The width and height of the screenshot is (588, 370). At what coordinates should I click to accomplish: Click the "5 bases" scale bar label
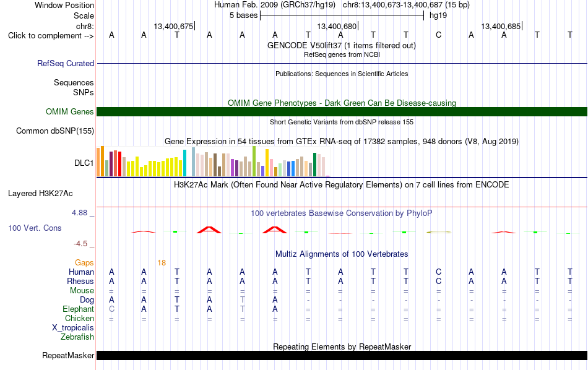click(x=244, y=15)
